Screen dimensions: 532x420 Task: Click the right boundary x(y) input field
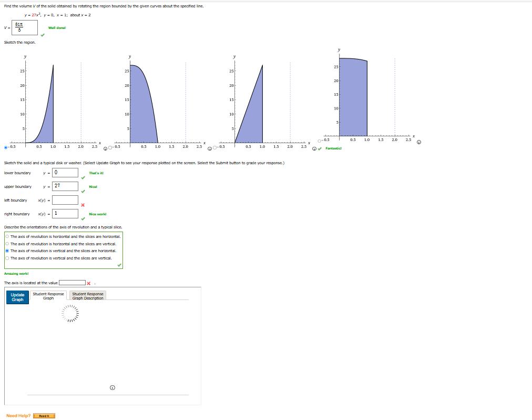point(65,213)
